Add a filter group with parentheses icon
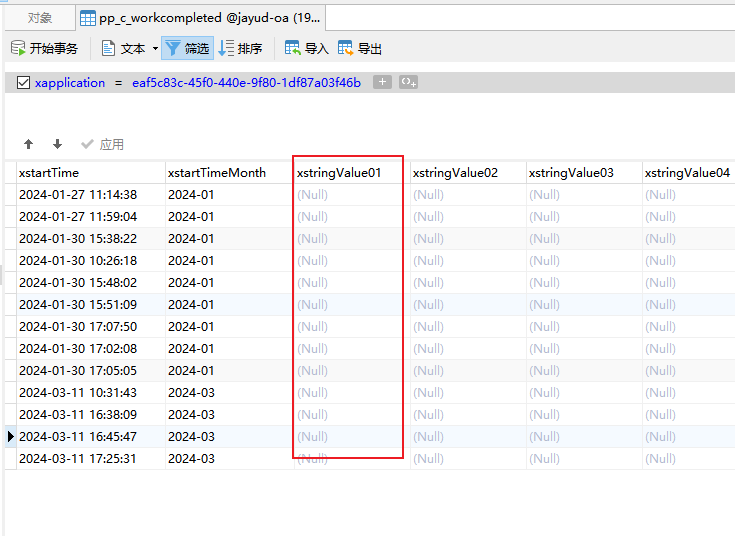This screenshot has width=735, height=536. (408, 83)
